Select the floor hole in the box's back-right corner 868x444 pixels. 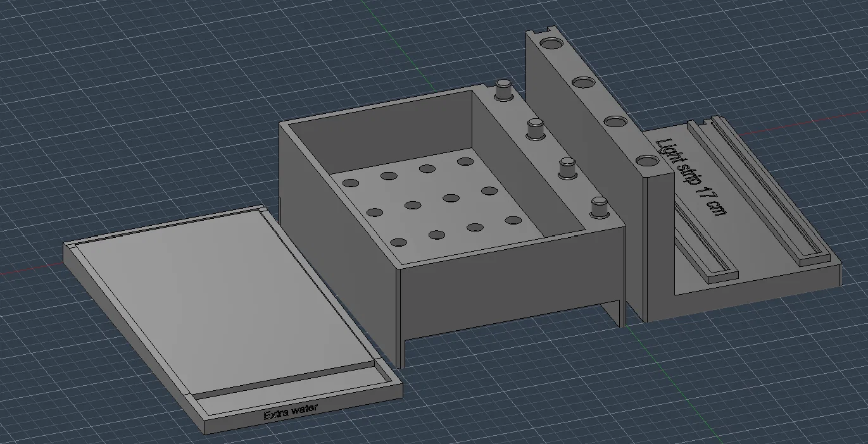click(x=467, y=162)
